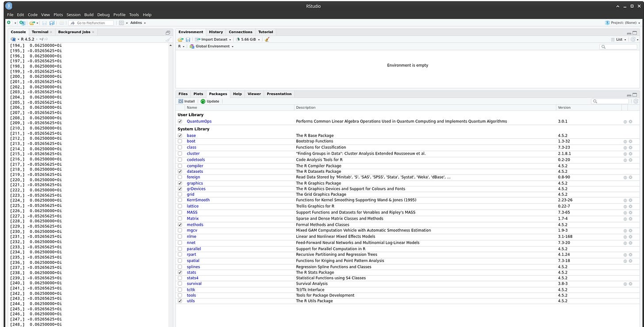Uncheck the datasets package
This screenshot has width=644, height=327.
tap(180, 171)
